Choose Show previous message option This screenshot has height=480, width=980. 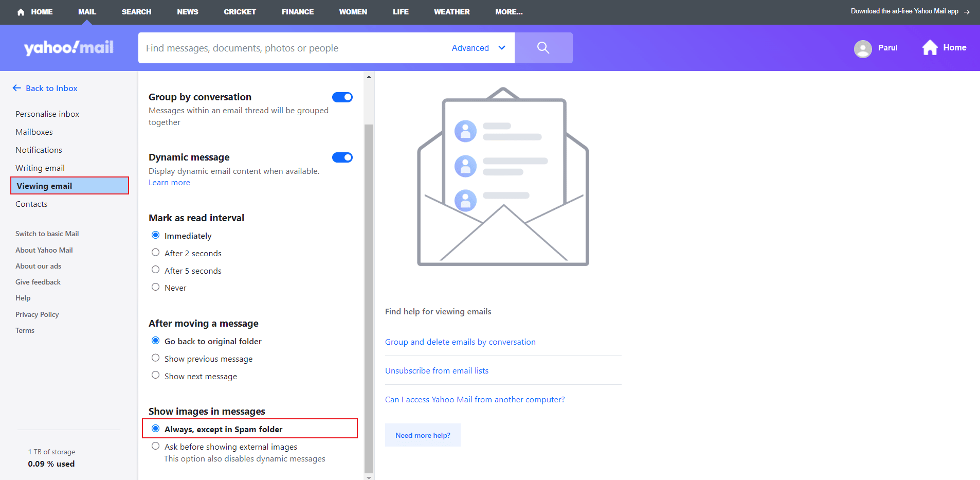pos(155,358)
